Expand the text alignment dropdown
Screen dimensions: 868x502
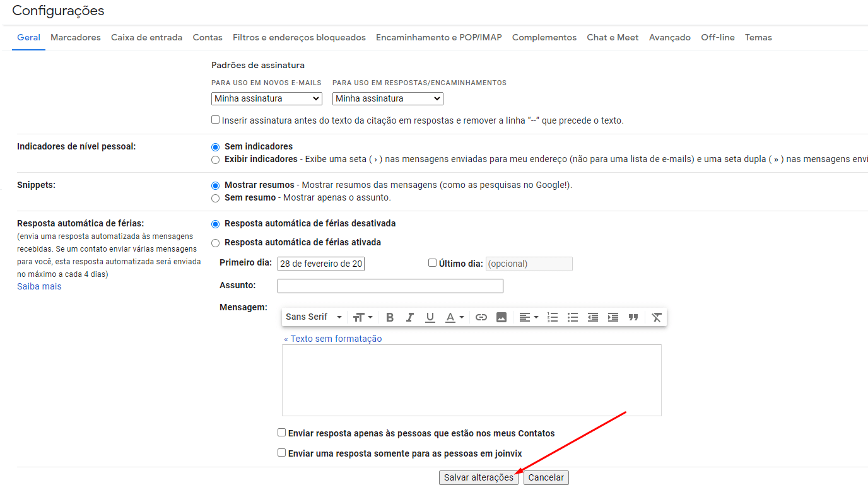[x=528, y=317]
